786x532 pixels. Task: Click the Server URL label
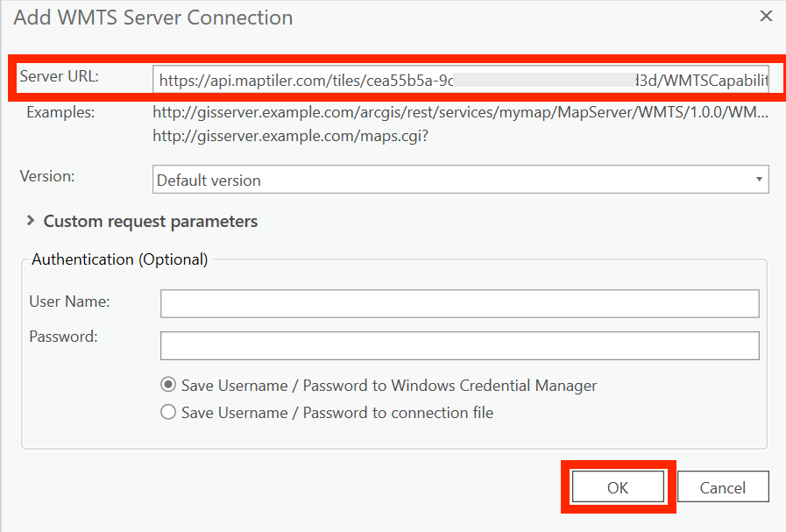59,76
